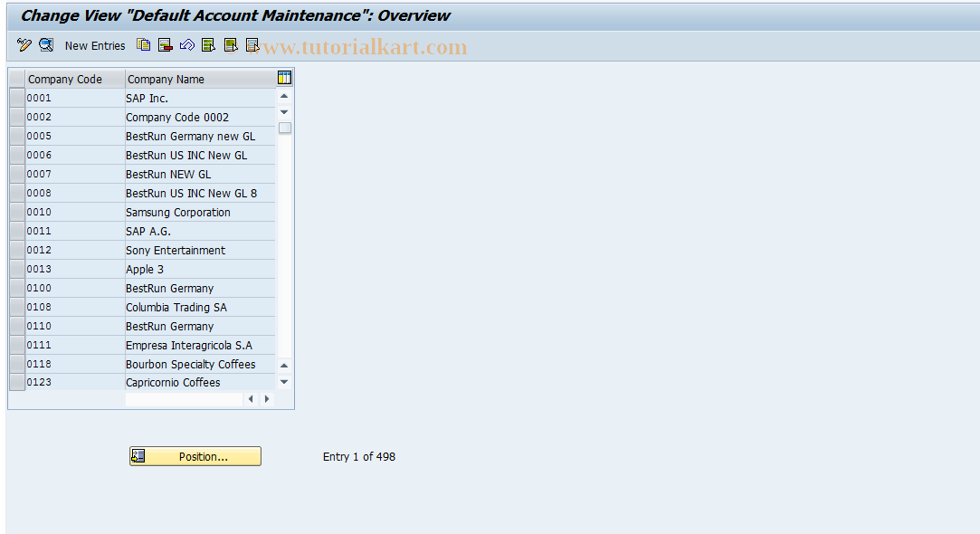
Task: Click the vertical scrollbar thumb
Action: pos(285,128)
